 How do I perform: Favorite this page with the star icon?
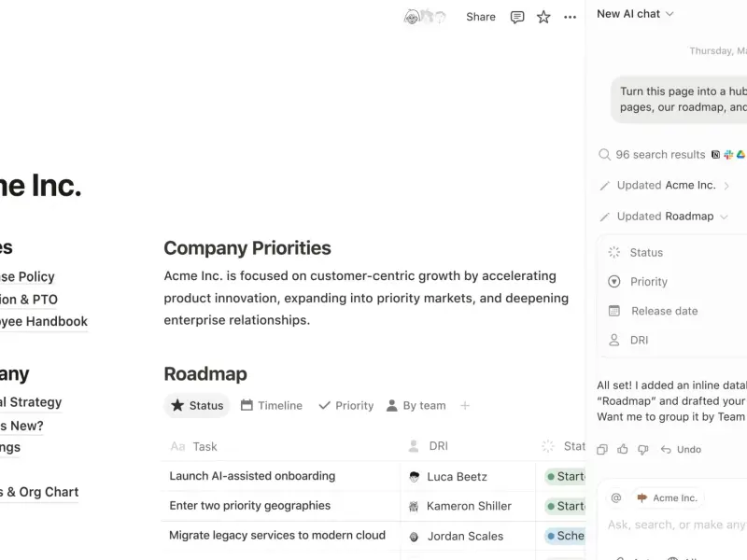pyautogui.click(x=543, y=17)
